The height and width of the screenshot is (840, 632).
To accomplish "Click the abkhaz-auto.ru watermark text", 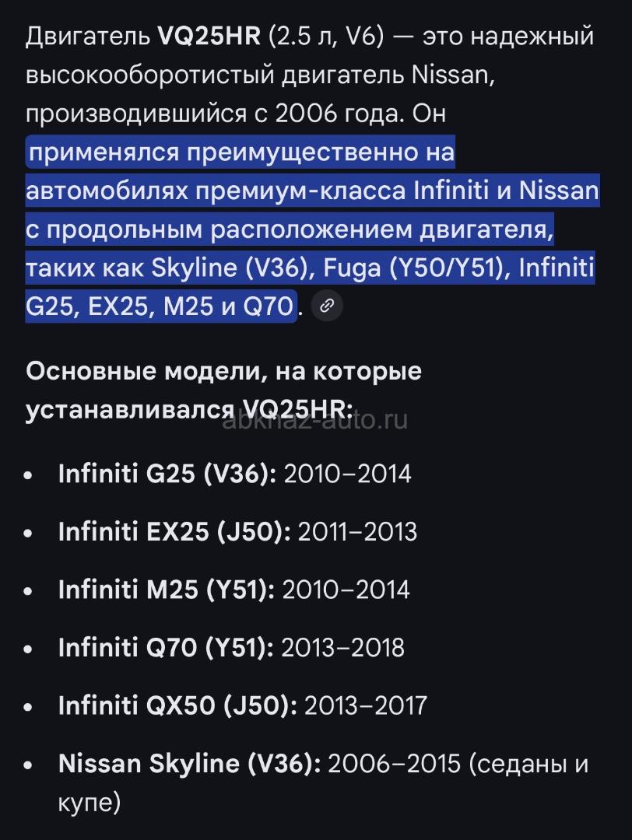I will (x=315, y=421).
